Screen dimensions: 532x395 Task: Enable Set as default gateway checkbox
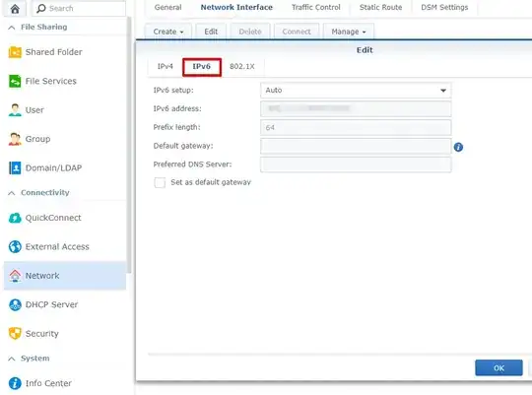[160, 182]
